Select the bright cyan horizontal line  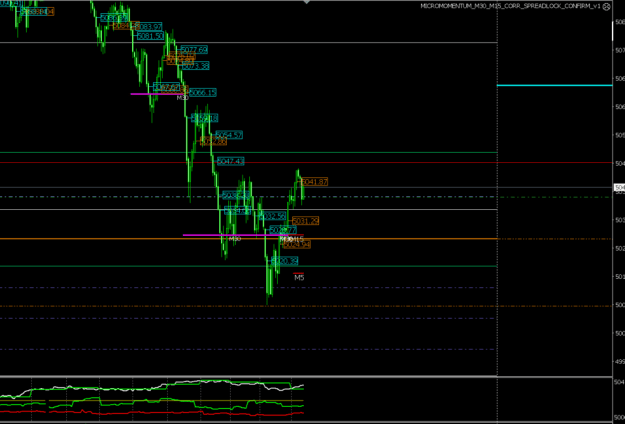click(x=554, y=85)
